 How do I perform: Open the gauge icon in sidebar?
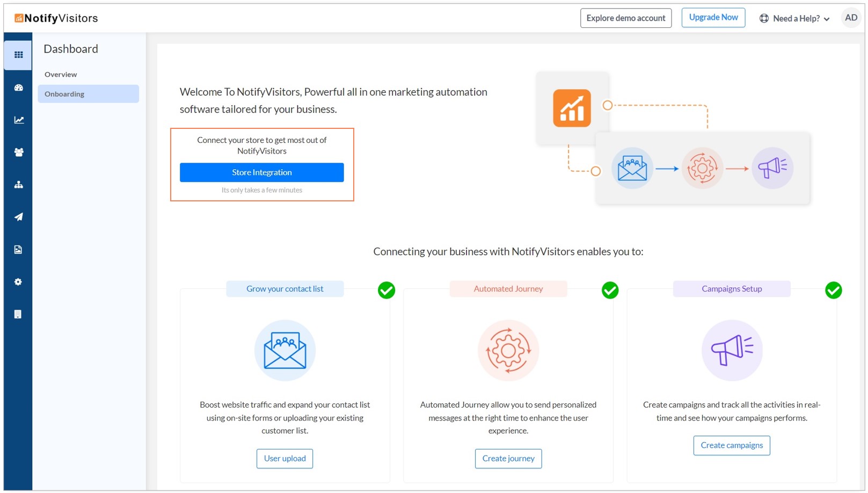pos(18,88)
